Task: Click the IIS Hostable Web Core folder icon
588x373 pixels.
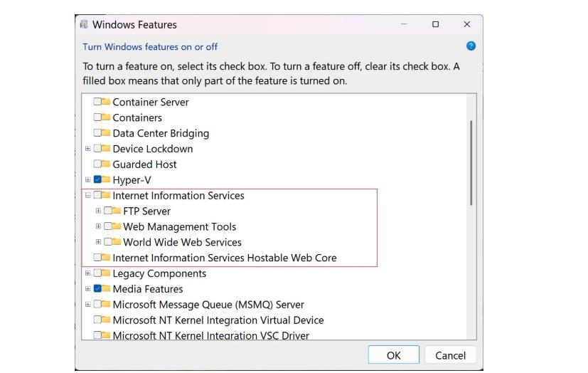Action: (x=106, y=258)
